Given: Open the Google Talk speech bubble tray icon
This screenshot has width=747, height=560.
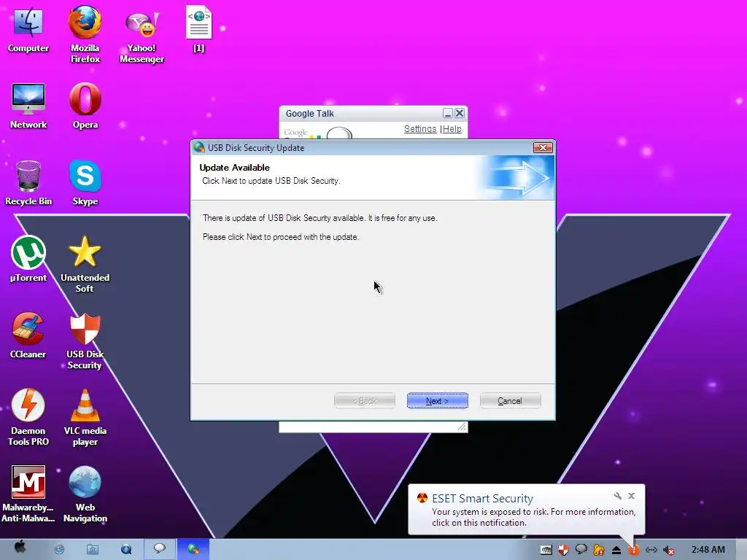Looking at the screenshot, I should (x=581, y=550).
